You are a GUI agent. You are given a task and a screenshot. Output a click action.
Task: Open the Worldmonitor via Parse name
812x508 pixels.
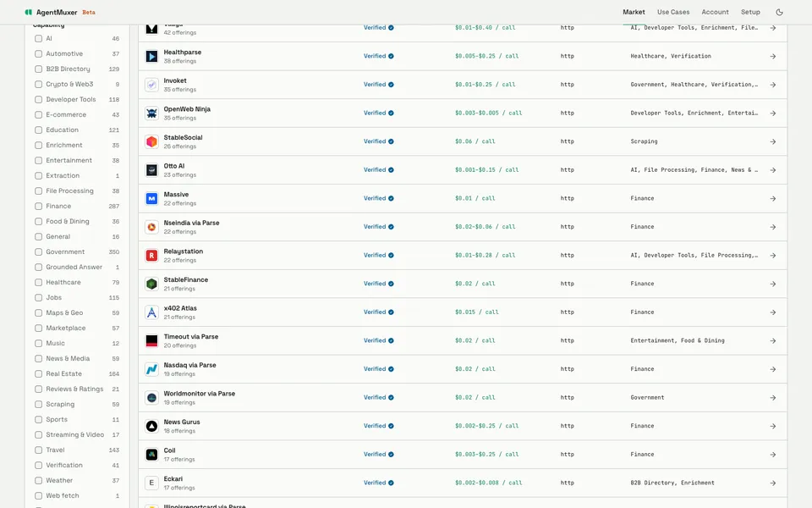[200, 394]
